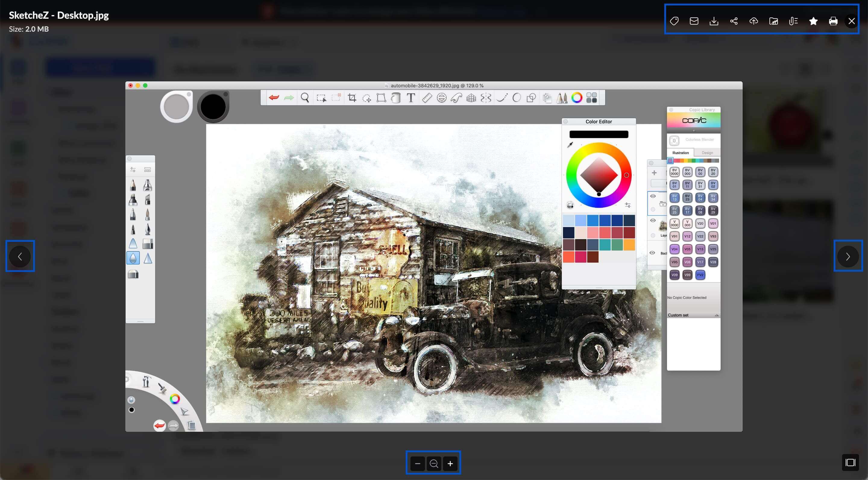Pick the BV0000 Copic color swatch
This screenshot has width=868, height=480.
(x=674, y=172)
